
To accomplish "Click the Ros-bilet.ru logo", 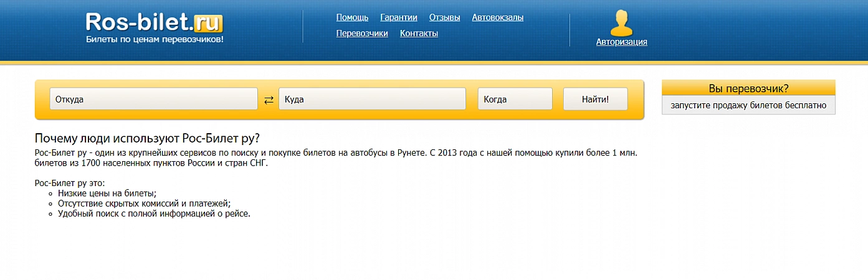I will coord(154,22).
